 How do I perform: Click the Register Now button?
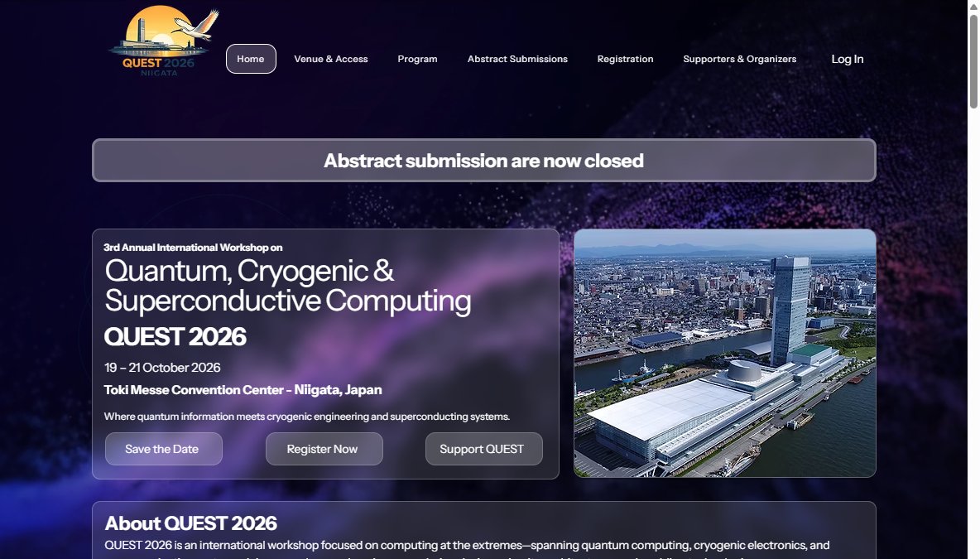[324, 449]
